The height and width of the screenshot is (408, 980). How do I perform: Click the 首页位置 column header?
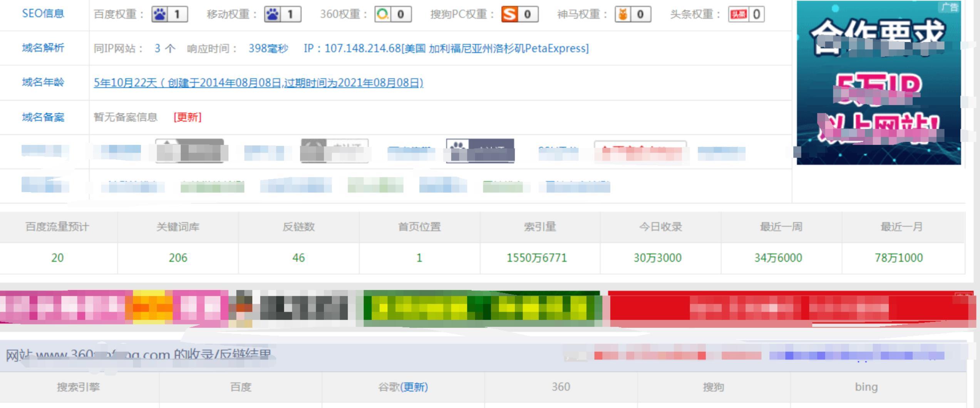coord(419,227)
